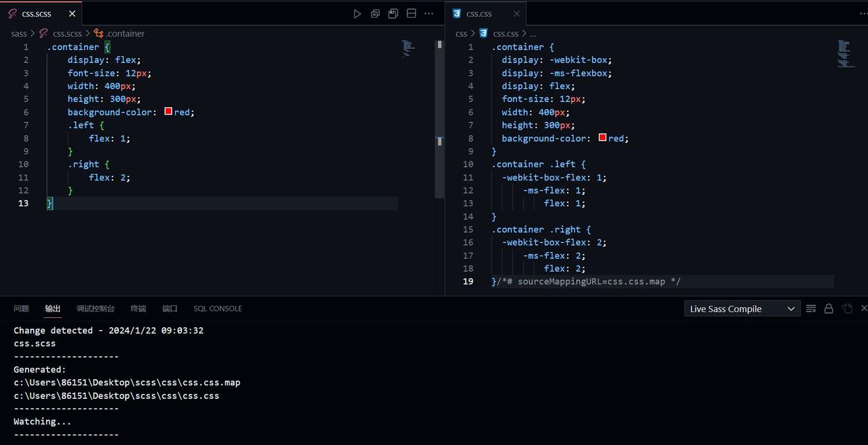
Task: Open the SQL CONSOLE panel tab
Action: [218, 309]
